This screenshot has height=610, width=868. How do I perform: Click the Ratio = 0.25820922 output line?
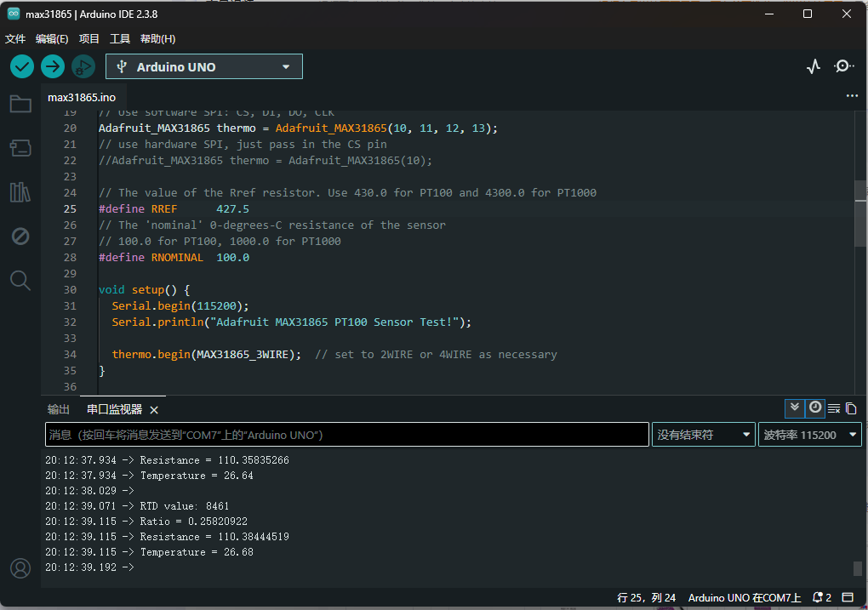click(146, 522)
